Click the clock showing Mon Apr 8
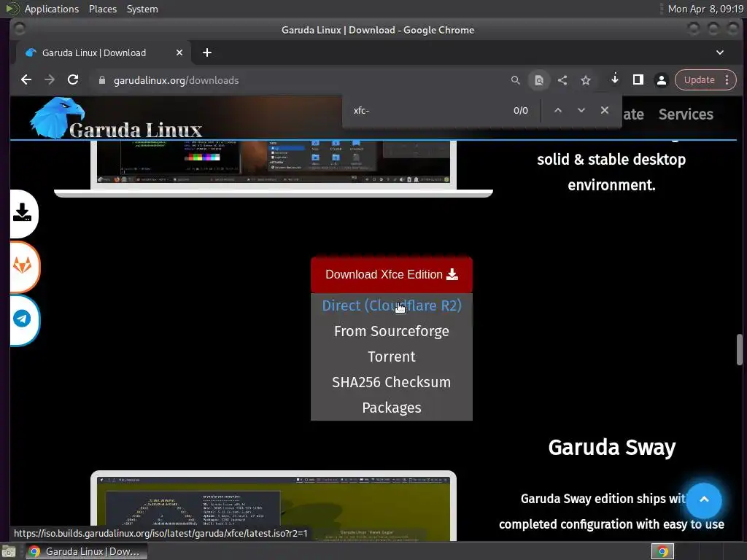 [705, 9]
